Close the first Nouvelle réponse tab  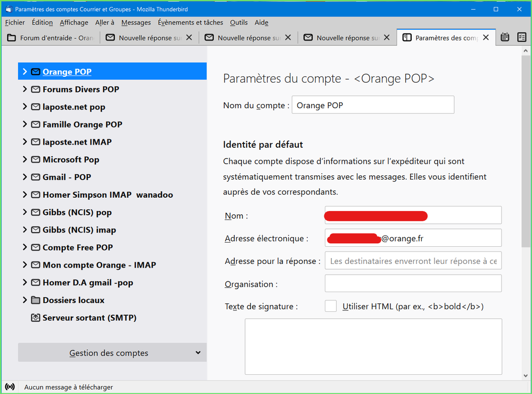coord(190,37)
